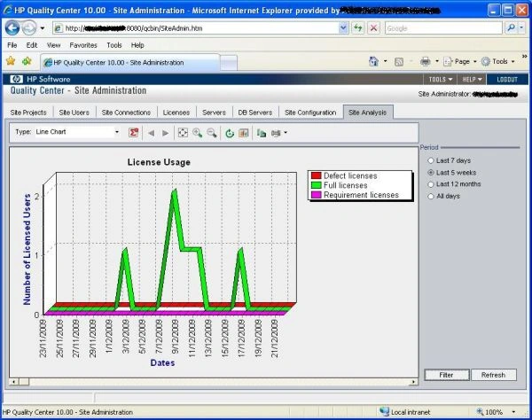
Task: Click the zoom out magnifier icon
Action: (212, 133)
